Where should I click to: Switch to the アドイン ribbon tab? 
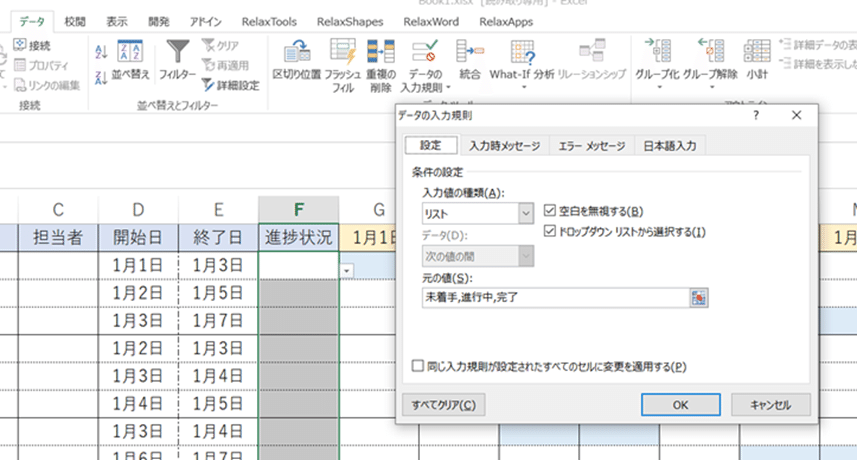(x=206, y=22)
